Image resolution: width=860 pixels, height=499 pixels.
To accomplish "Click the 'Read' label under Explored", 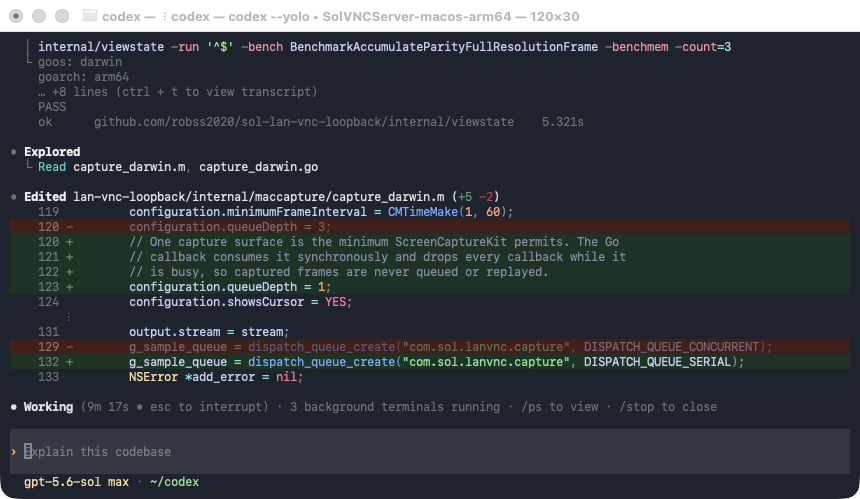I will [52, 167].
